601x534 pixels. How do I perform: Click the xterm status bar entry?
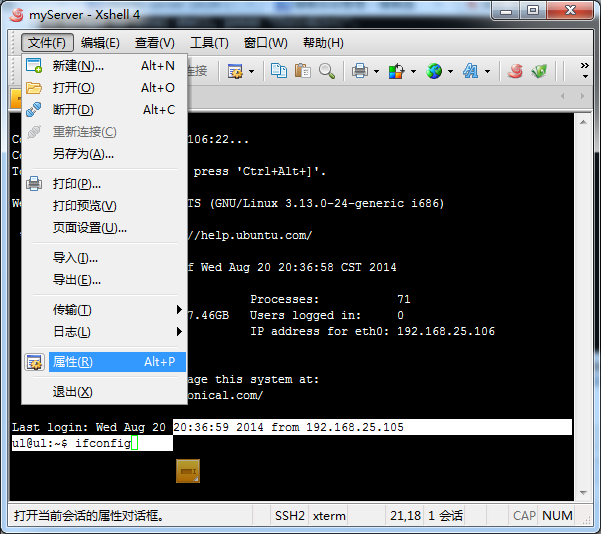coord(329,516)
